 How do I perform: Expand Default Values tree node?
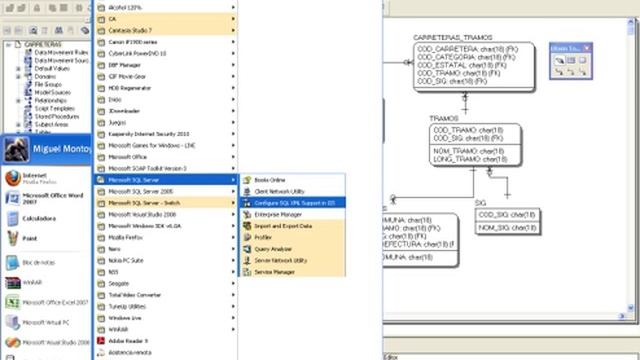pos(18,69)
